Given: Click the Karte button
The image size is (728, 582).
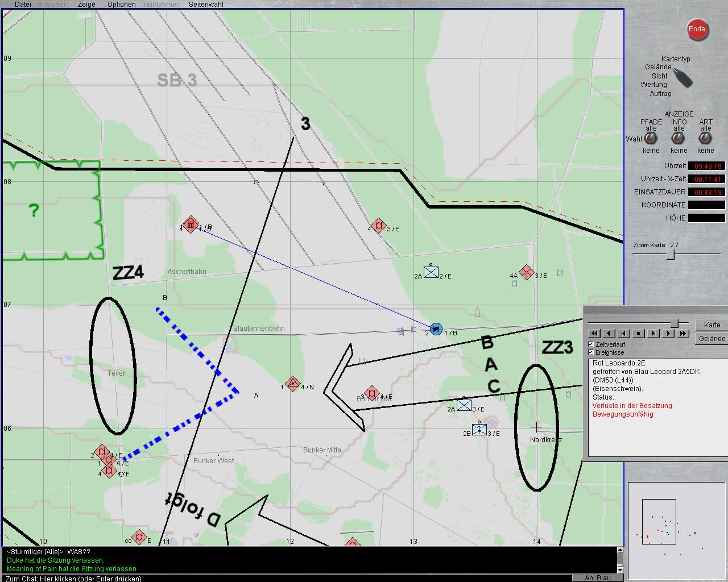Looking at the screenshot, I should pos(712,325).
